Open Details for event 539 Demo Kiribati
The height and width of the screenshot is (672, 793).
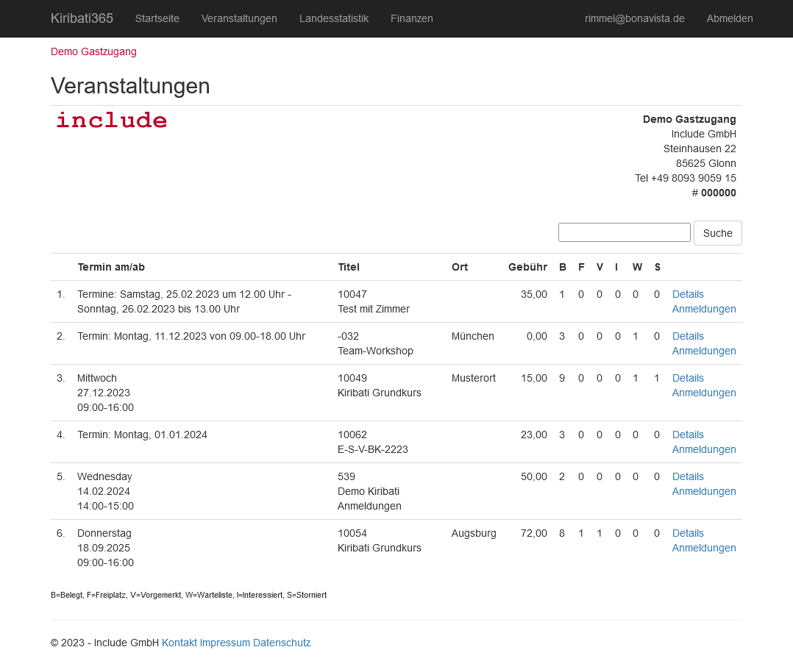coord(688,477)
